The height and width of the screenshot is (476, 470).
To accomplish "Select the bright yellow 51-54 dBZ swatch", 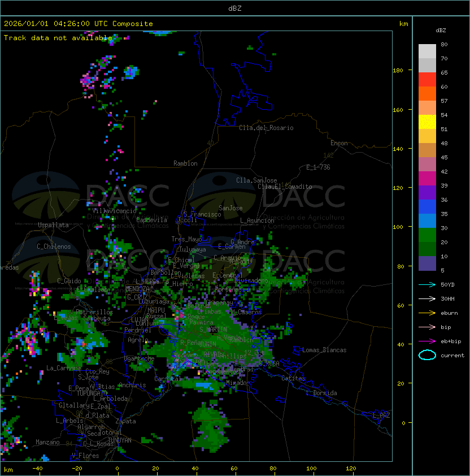I will tap(427, 122).
